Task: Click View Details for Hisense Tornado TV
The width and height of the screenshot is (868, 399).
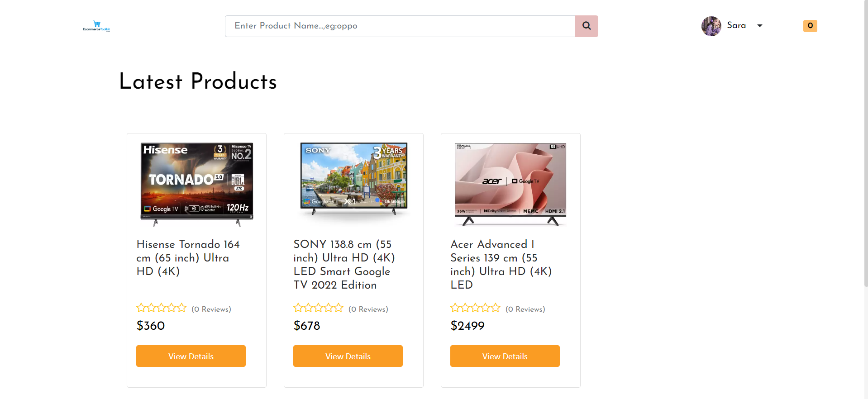Action: [x=191, y=356]
